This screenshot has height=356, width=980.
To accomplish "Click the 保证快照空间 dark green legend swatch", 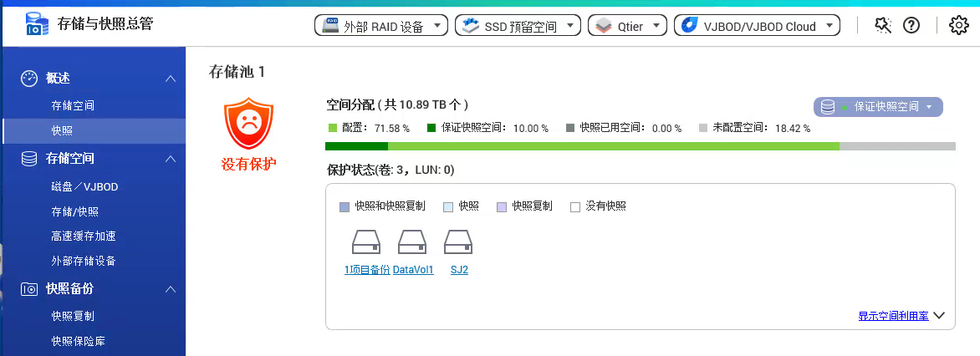I will (x=431, y=127).
